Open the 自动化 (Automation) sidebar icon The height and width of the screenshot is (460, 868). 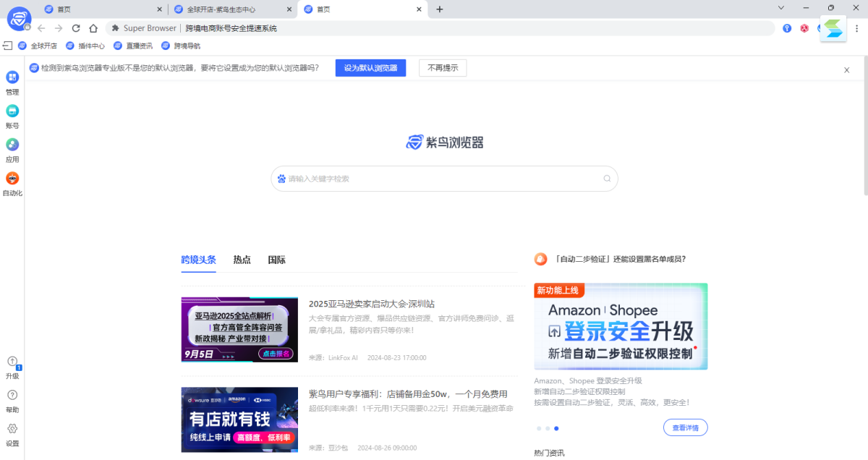(12, 179)
